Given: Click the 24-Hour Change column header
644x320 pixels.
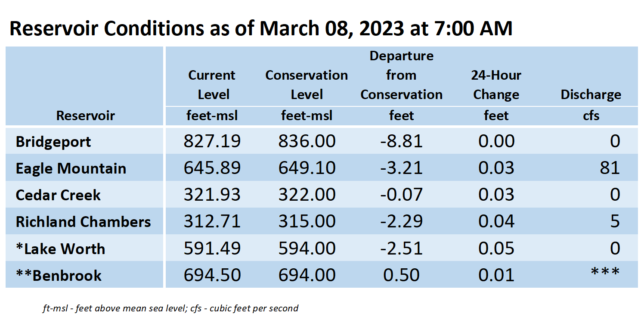Looking at the screenshot, I should coord(496,85).
